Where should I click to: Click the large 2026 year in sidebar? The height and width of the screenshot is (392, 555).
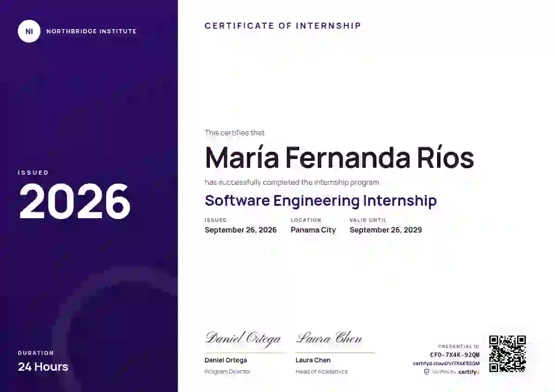click(x=74, y=201)
